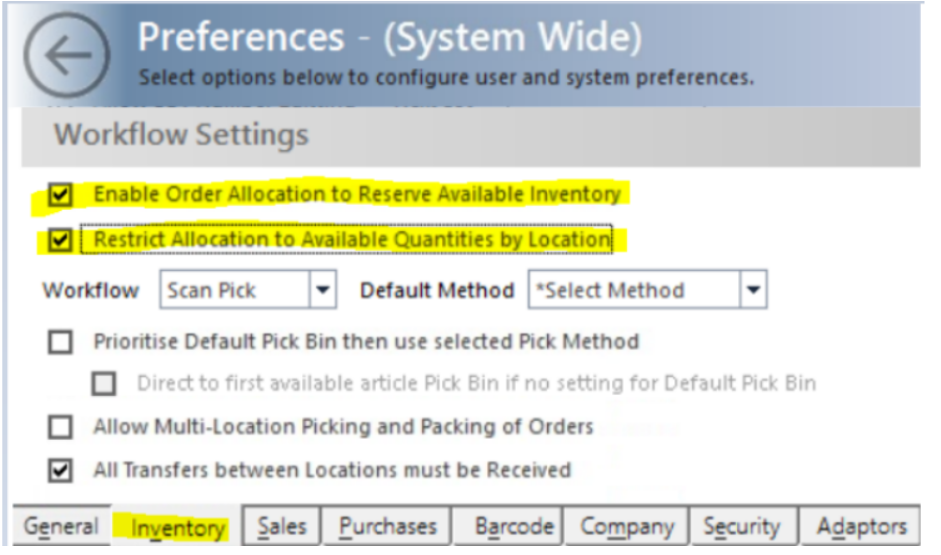Uncheck Enable Order Allocation to Reserve Available Inventory
The image size is (941, 555).
[61, 195]
